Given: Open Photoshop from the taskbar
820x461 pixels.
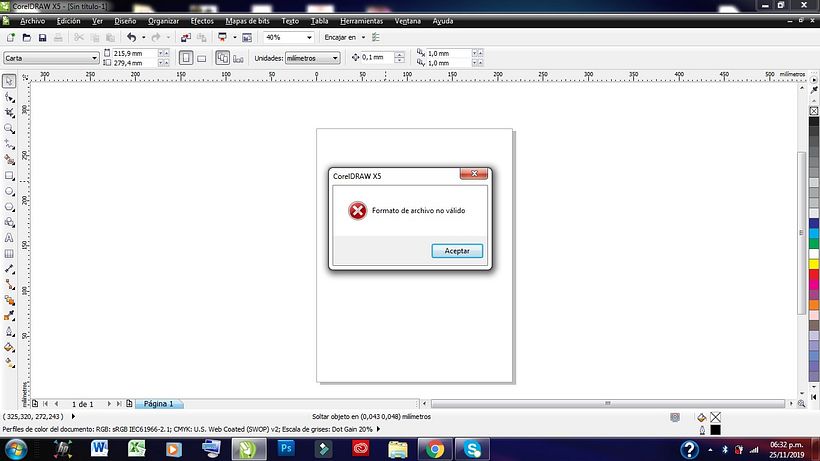Looking at the screenshot, I should [x=286, y=449].
